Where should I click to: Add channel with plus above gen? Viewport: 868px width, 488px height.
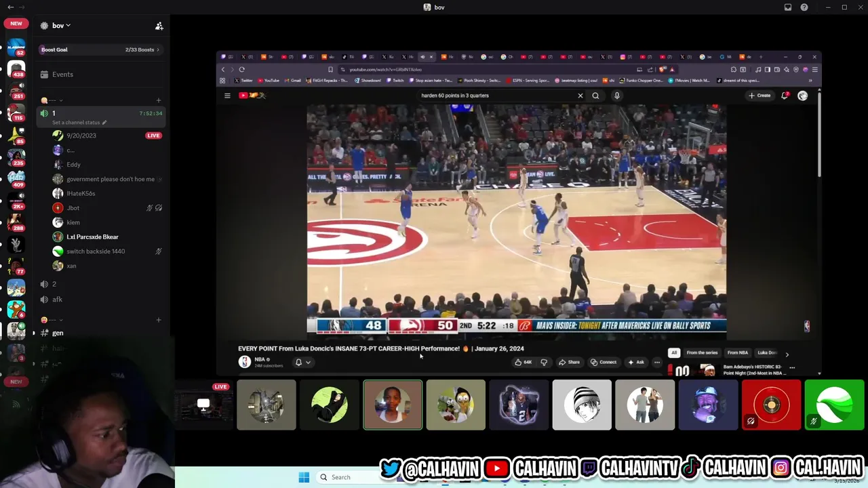[x=159, y=320]
